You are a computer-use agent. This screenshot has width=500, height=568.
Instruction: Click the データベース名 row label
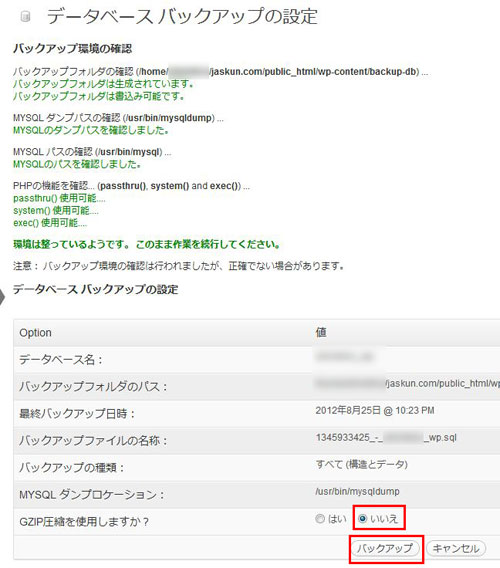61,360
